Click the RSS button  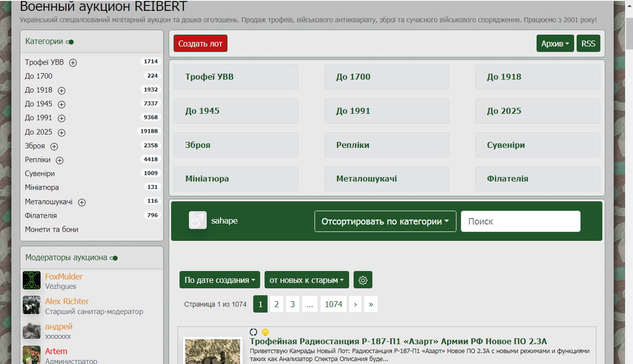[x=588, y=44]
